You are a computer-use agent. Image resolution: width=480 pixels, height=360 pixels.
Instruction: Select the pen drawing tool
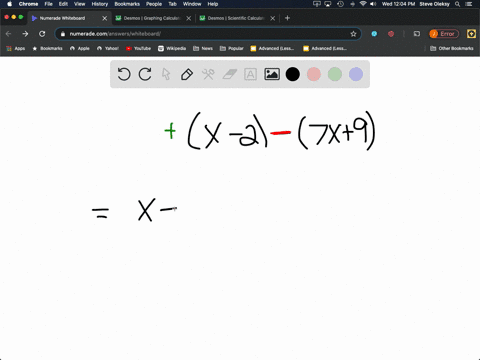(187, 74)
